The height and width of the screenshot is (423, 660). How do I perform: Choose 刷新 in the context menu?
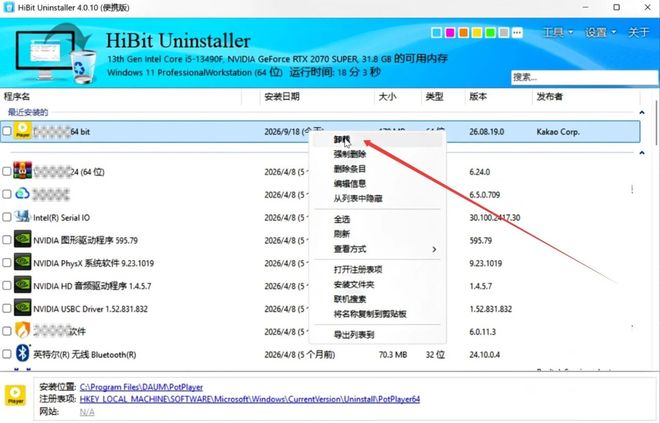pos(377,234)
